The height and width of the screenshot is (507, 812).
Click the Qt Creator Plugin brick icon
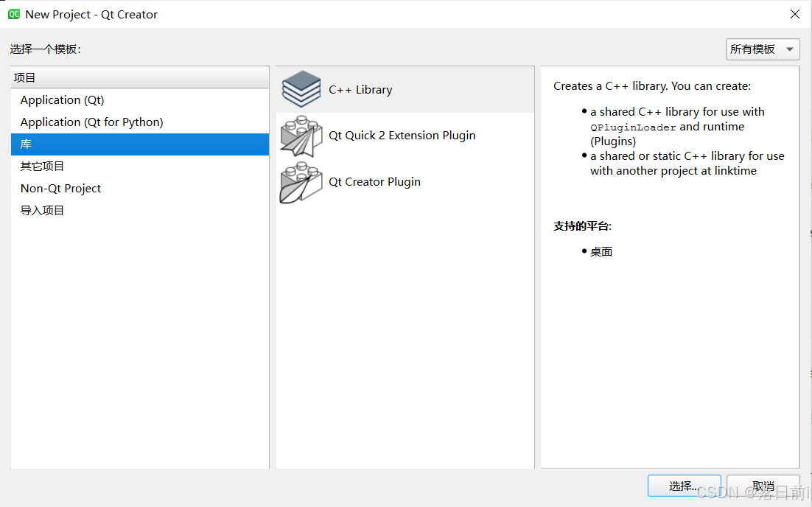301,182
